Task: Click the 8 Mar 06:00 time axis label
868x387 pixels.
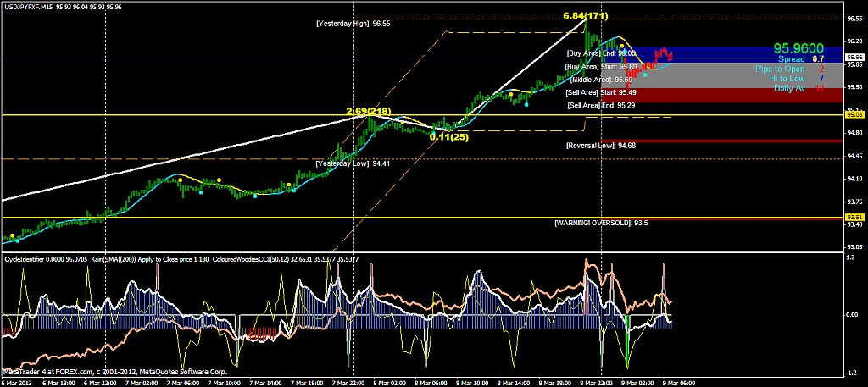Action: (x=431, y=382)
